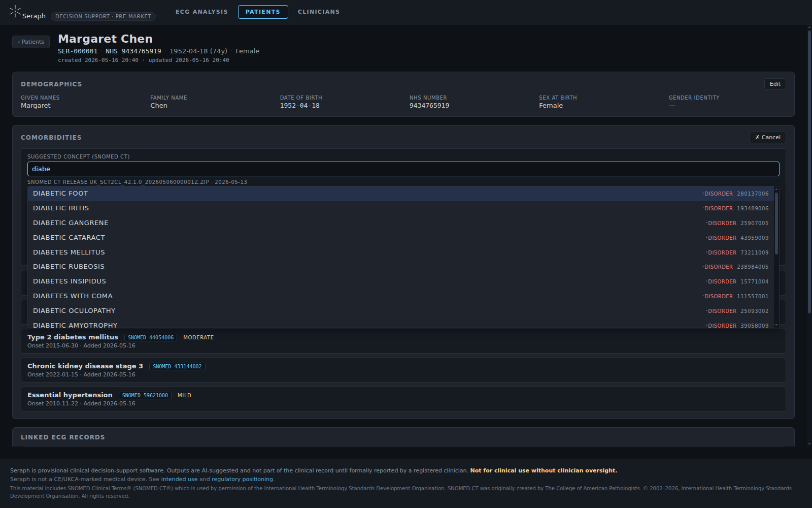Screen dimensions: 812x508
Task: Open the regulatory positioning link
Action: pyautogui.click(x=242, y=479)
